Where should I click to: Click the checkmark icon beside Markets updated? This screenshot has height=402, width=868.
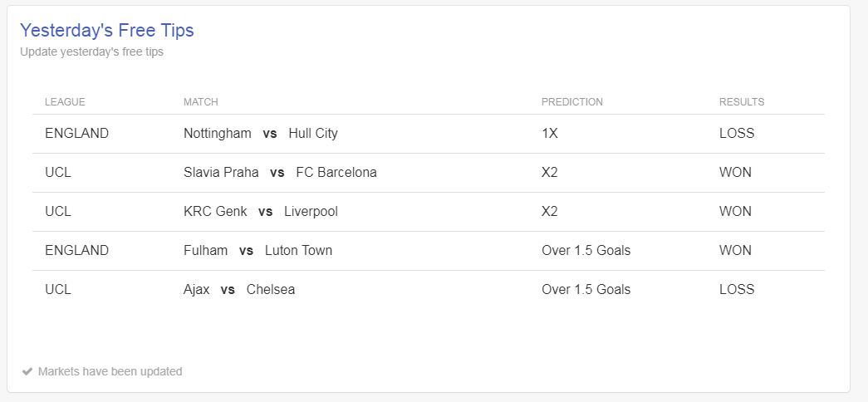27,371
